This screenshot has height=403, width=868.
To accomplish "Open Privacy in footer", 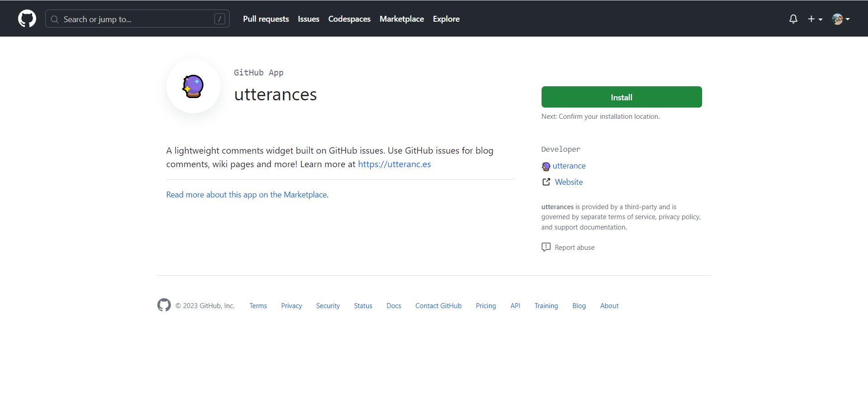I will click(x=292, y=306).
